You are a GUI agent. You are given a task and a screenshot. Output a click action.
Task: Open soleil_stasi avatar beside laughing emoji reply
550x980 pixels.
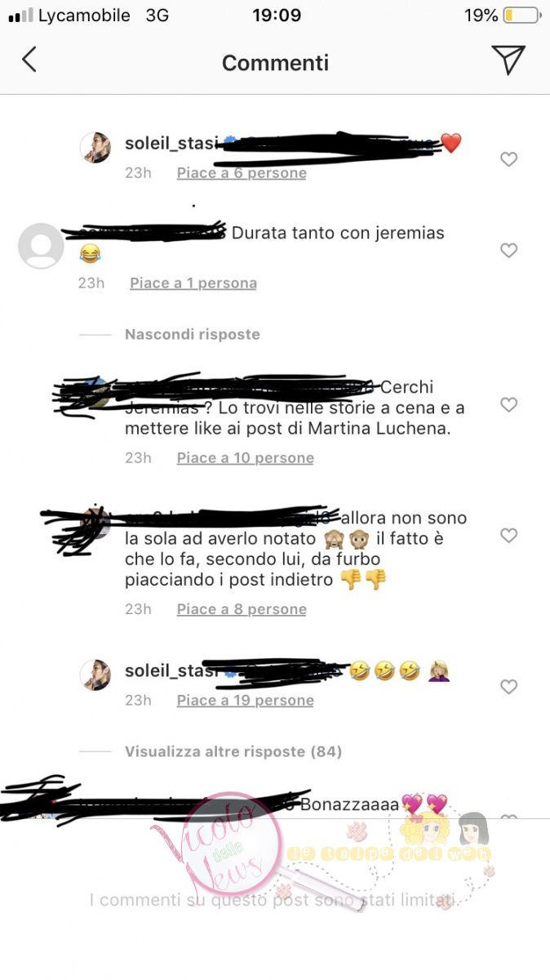pos(95,675)
